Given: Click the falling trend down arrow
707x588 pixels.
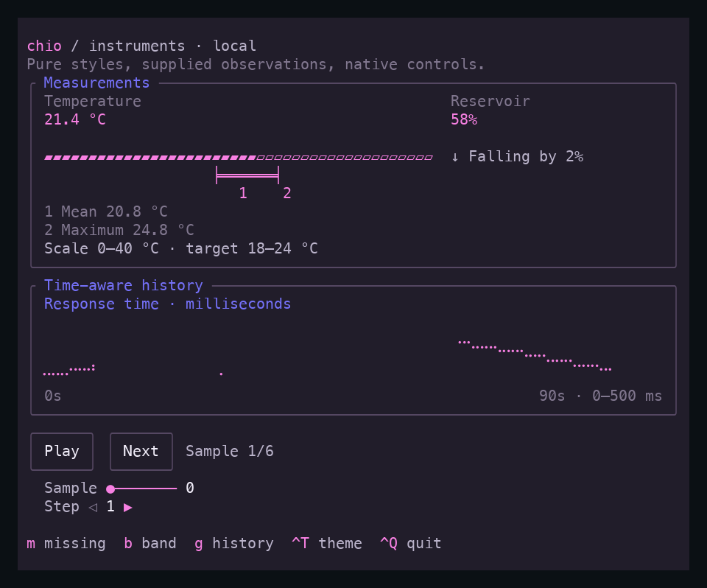Looking at the screenshot, I should pyautogui.click(x=455, y=157).
